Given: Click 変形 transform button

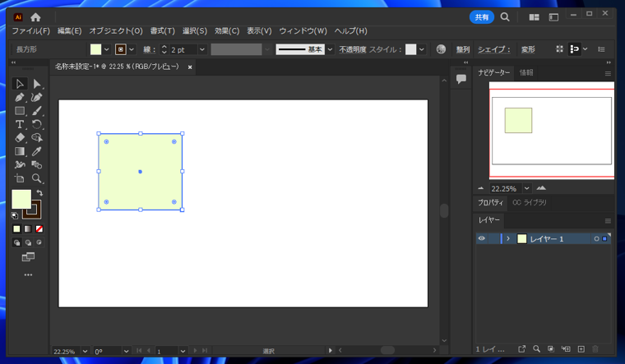Looking at the screenshot, I should pyautogui.click(x=528, y=49).
